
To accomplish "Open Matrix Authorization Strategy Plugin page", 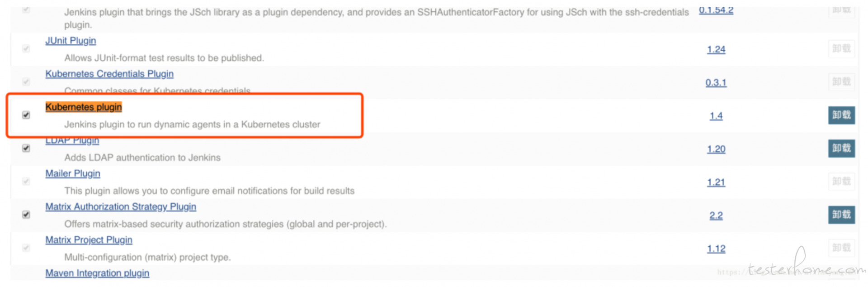I will point(121,207).
